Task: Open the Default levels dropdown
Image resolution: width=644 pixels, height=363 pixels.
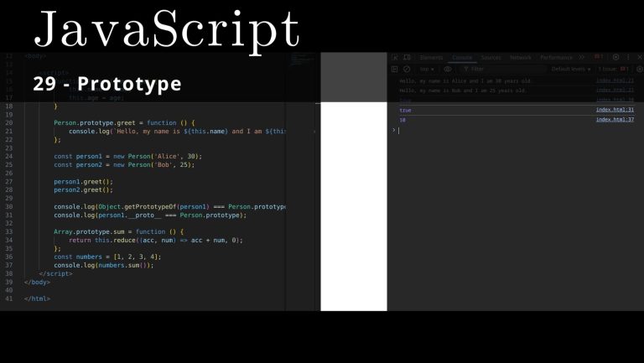Action: click(x=571, y=69)
